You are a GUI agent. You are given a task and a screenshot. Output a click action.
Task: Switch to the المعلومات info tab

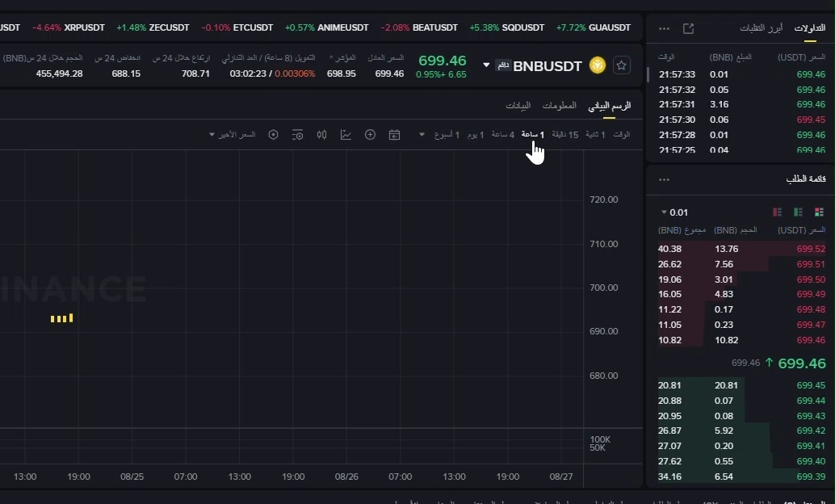click(559, 106)
